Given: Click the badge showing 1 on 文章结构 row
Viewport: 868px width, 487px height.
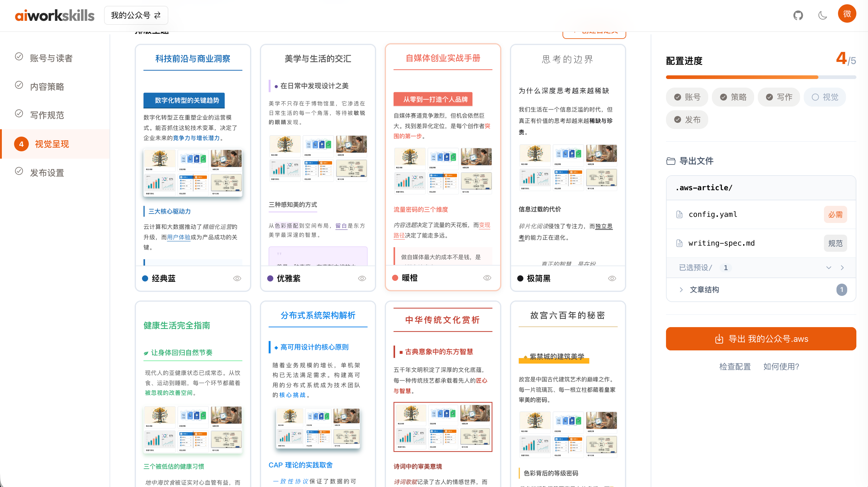Looking at the screenshot, I should tap(841, 289).
